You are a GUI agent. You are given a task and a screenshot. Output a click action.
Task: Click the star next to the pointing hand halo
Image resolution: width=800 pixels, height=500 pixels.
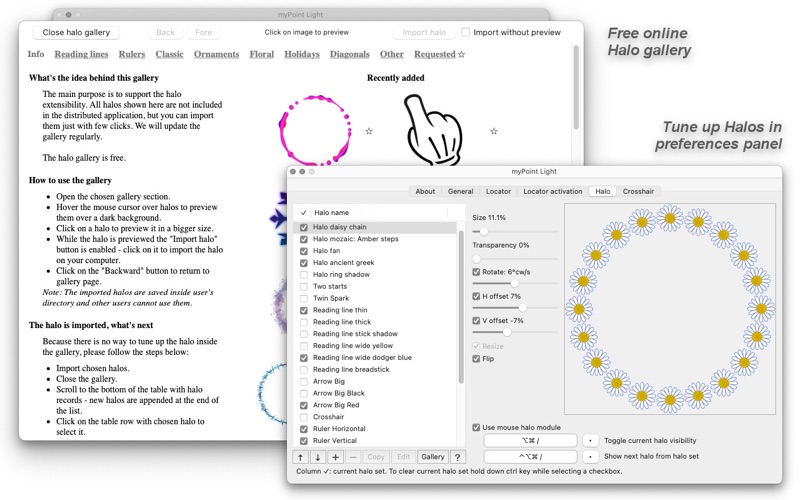[x=493, y=132]
